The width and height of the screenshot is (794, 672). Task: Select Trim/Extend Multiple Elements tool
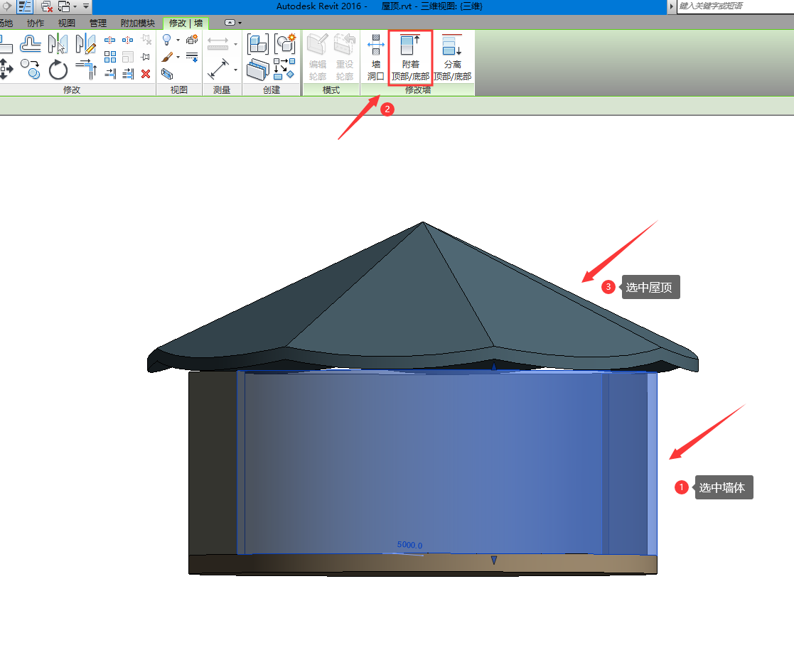[128, 74]
